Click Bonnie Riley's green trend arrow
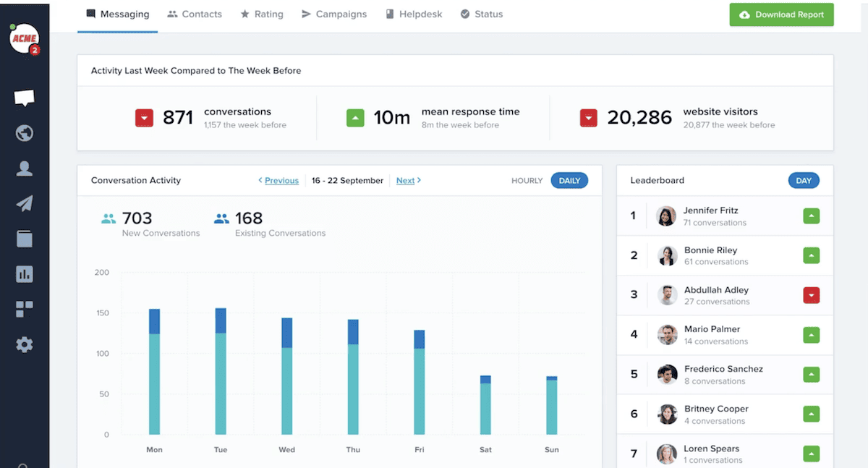Screen dimensions: 868x468 [x=811, y=255]
